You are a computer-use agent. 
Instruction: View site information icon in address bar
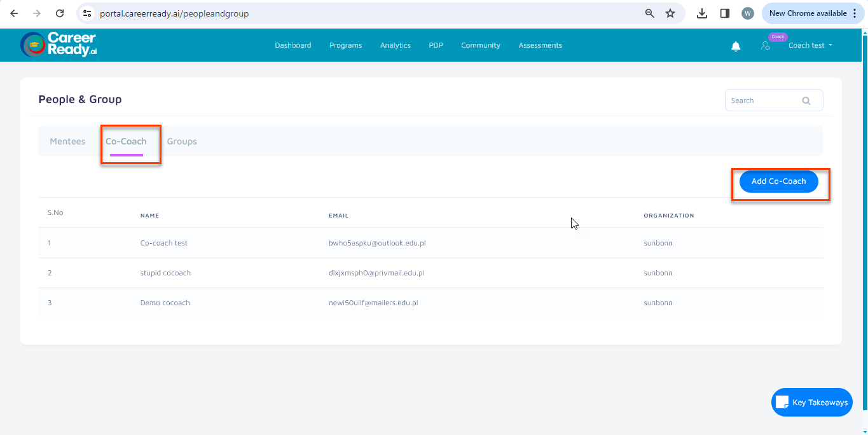(88, 13)
